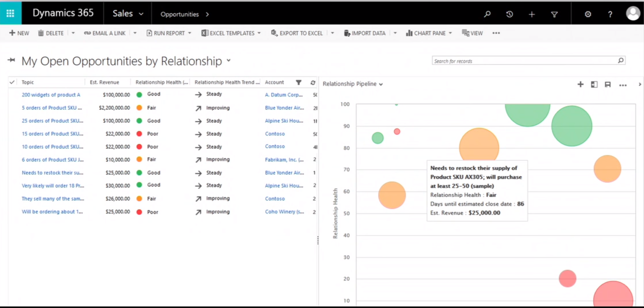Click $2,200,000.00 revenue cell
The image size is (644, 308).
[114, 108]
